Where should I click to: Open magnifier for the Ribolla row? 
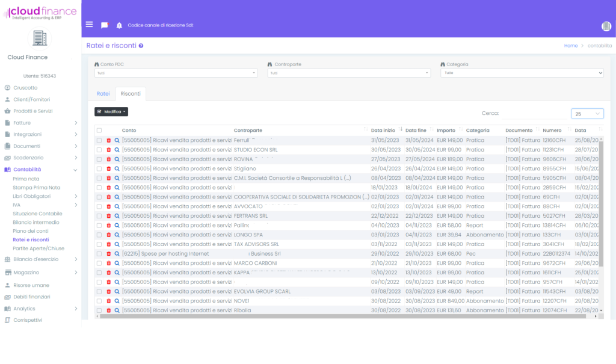point(117,310)
